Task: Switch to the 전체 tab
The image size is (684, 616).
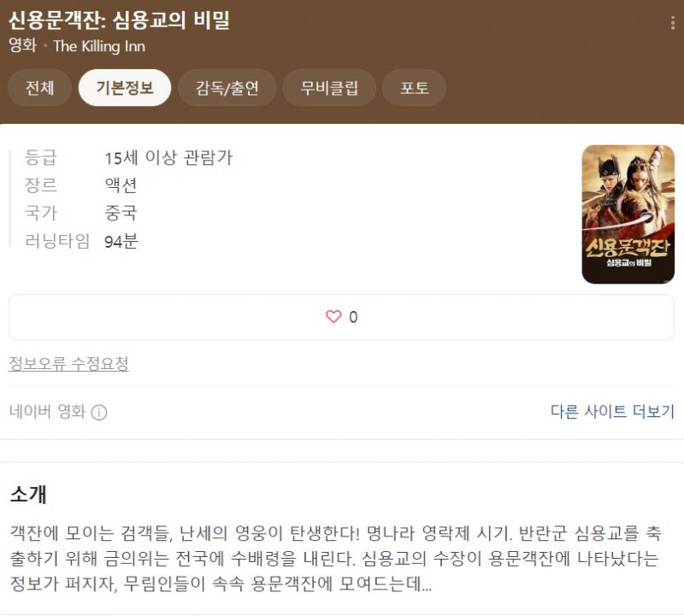Action: point(39,88)
